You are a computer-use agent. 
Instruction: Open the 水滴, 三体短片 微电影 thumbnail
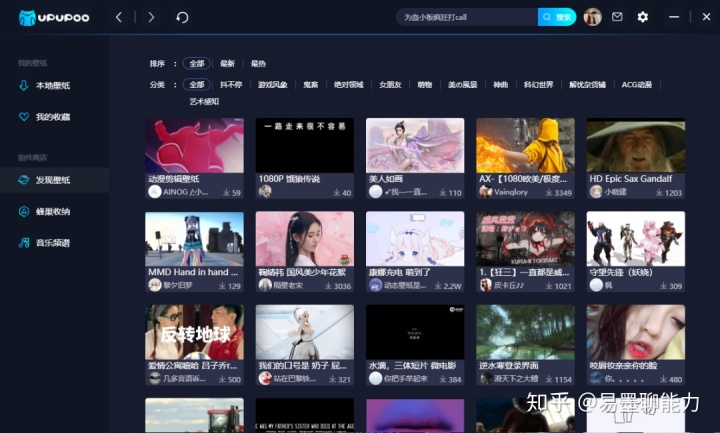click(x=415, y=332)
